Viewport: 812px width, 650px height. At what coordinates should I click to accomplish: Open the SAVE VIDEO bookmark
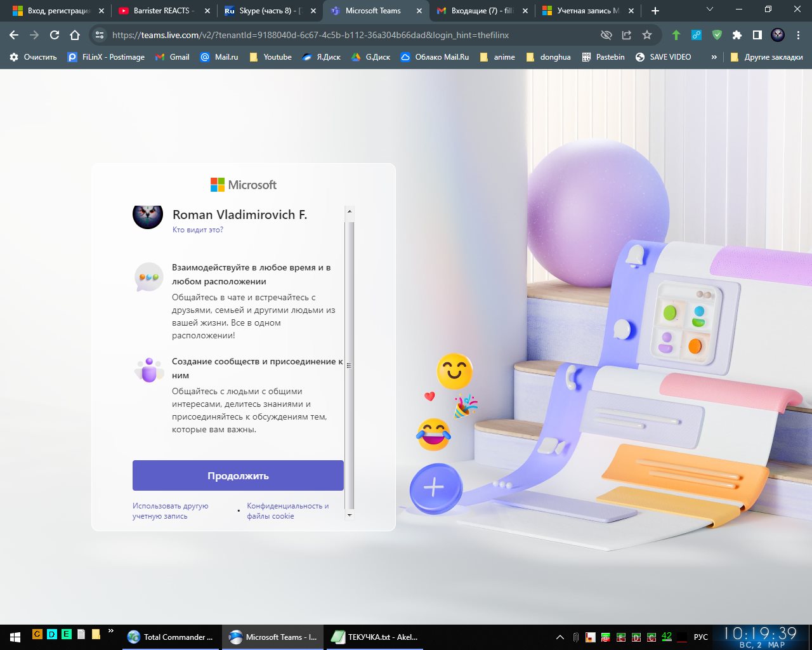point(663,57)
